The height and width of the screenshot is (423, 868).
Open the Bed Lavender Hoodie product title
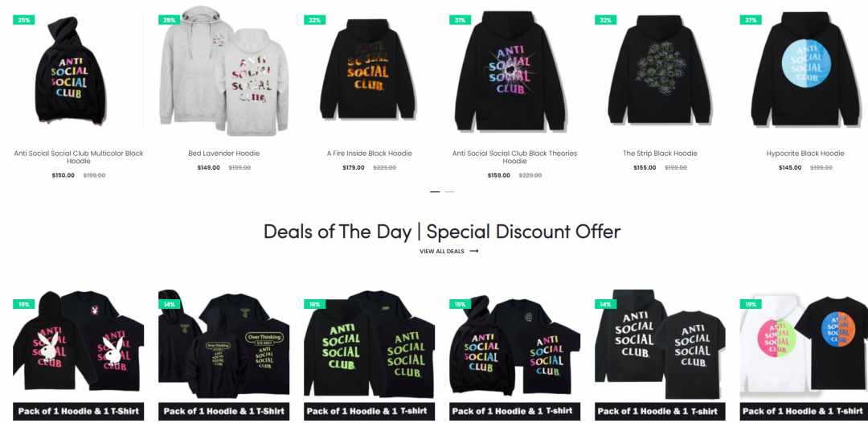point(223,154)
